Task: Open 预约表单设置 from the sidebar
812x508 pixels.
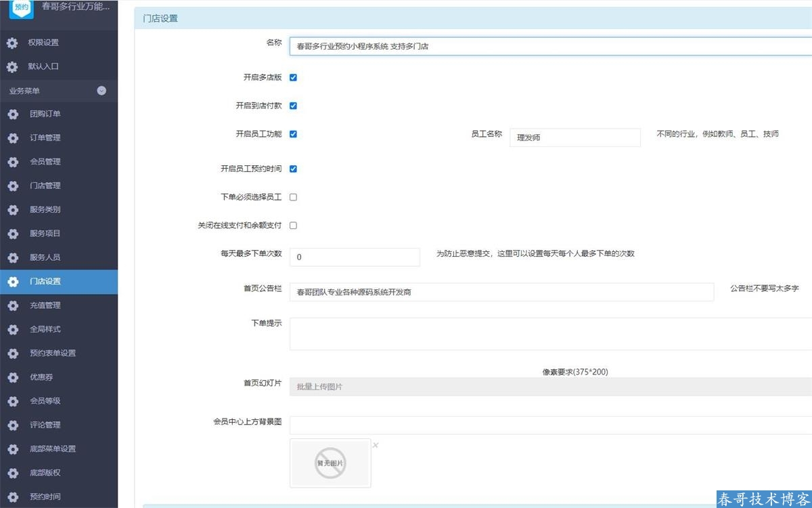Action: point(52,353)
